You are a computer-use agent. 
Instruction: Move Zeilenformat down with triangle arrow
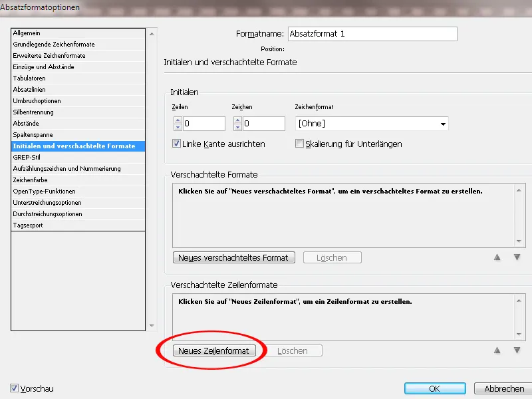tap(517, 350)
